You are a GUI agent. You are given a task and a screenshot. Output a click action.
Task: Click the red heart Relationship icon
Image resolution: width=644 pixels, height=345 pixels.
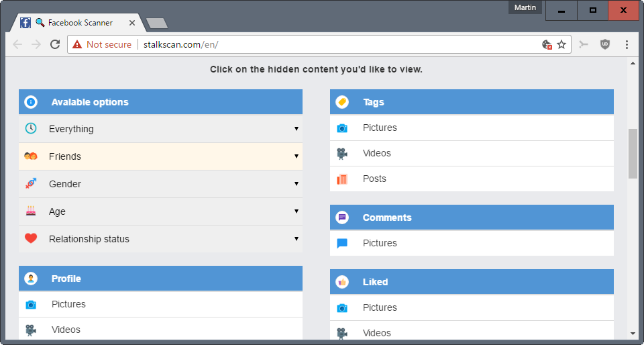click(x=31, y=238)
